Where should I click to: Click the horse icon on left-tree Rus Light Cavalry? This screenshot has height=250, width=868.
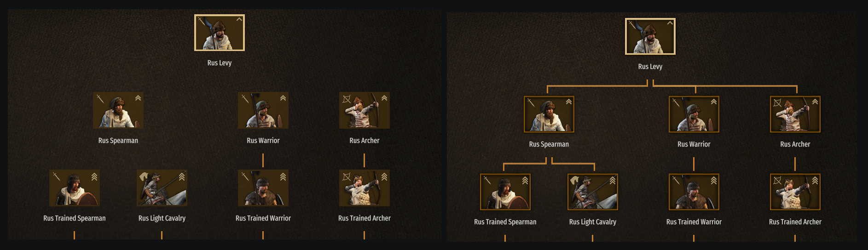(x=144, y=176)
